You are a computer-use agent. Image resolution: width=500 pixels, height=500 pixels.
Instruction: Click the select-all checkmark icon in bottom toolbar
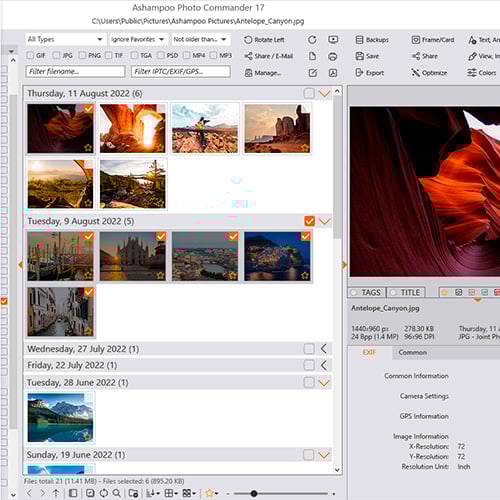90,493
